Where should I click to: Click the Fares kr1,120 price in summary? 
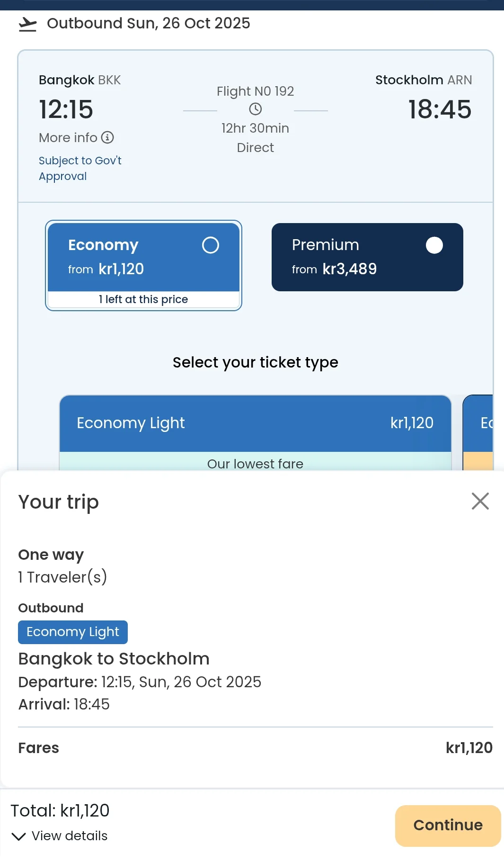tap(469, 748)
